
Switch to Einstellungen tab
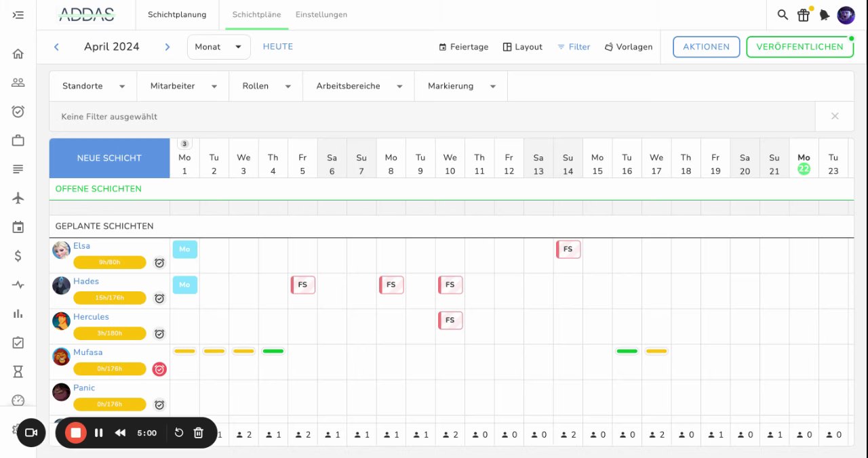[321, 14]
